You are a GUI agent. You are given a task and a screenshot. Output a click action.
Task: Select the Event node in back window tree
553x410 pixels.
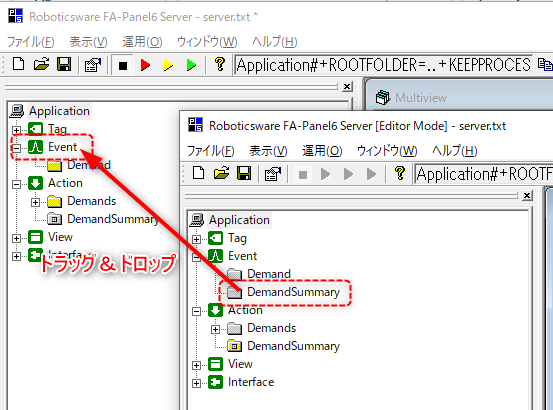(x=62, y=147)
